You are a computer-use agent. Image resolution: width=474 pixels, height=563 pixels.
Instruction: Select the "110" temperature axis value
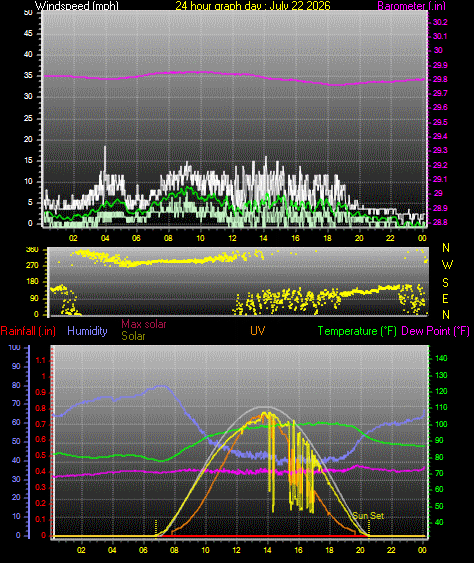coord(441,408)
